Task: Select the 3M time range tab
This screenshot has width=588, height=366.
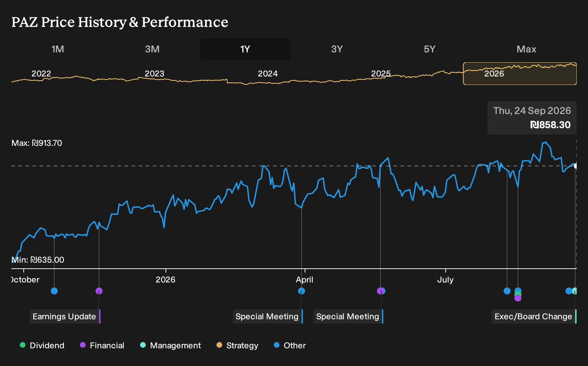Action: [152, 49]
